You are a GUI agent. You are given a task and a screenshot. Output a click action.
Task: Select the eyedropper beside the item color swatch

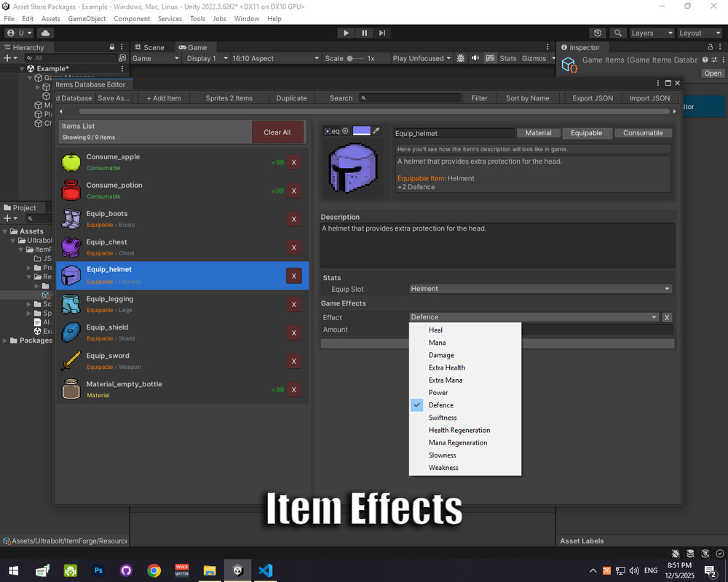point(376,130)
